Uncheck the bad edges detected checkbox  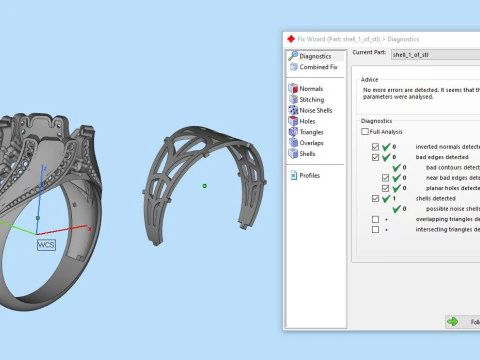pos(375,157)
